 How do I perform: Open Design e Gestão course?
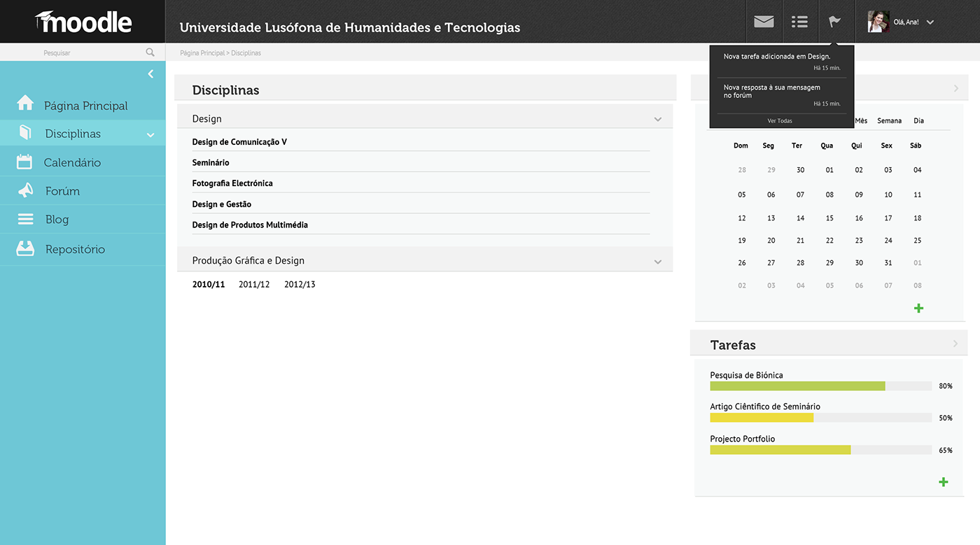tap(222, 204)
